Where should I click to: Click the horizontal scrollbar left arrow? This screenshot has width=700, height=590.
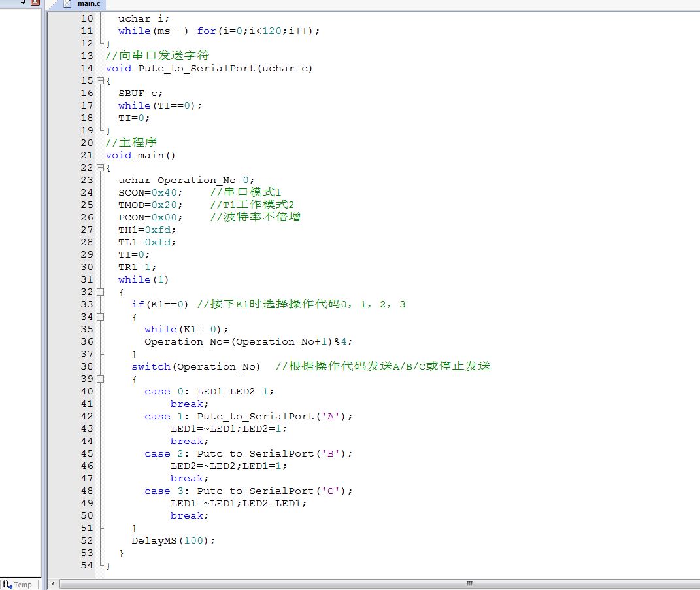pyautogui.click(x=53, y=583)
